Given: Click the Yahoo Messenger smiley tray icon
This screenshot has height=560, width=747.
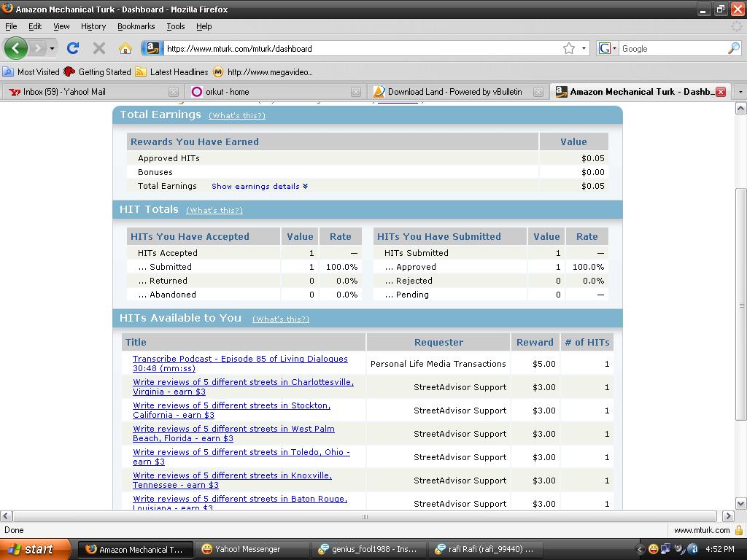Looking at the screenshot, I should click(x=653, y=550).
